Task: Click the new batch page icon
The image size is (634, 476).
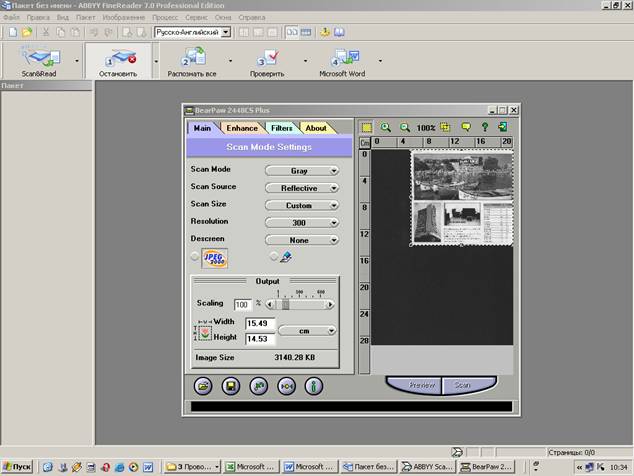Action: pyautogui.click(x=13, y=32)
